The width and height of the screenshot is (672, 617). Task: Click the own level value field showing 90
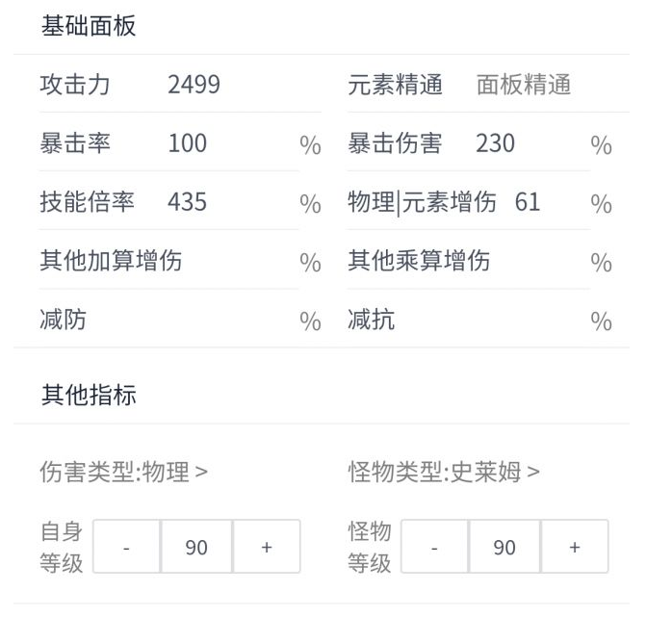click(196, 547)
